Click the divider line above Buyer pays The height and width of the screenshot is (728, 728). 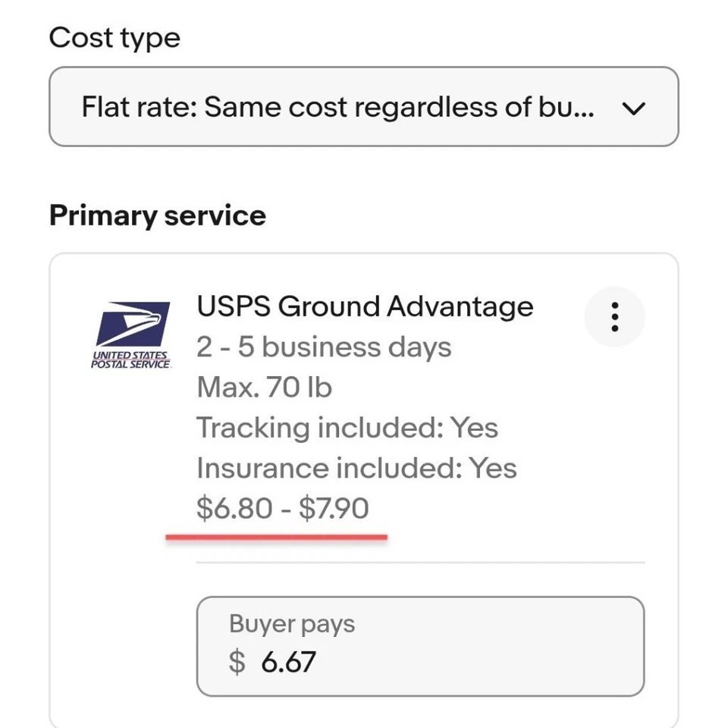pyautogui.click(x=420, y=563)
